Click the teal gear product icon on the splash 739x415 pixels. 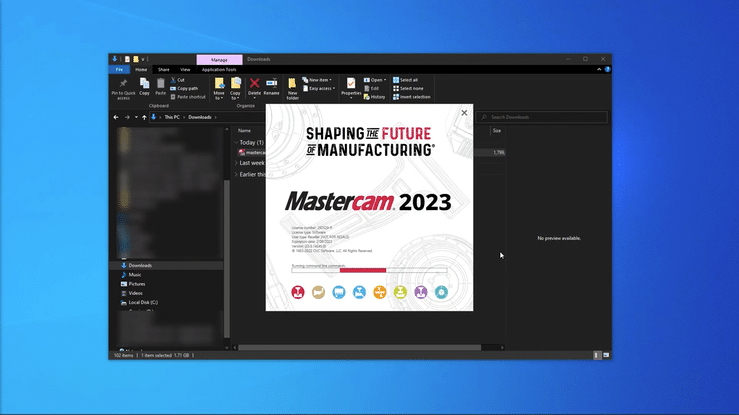coord(441,292)
